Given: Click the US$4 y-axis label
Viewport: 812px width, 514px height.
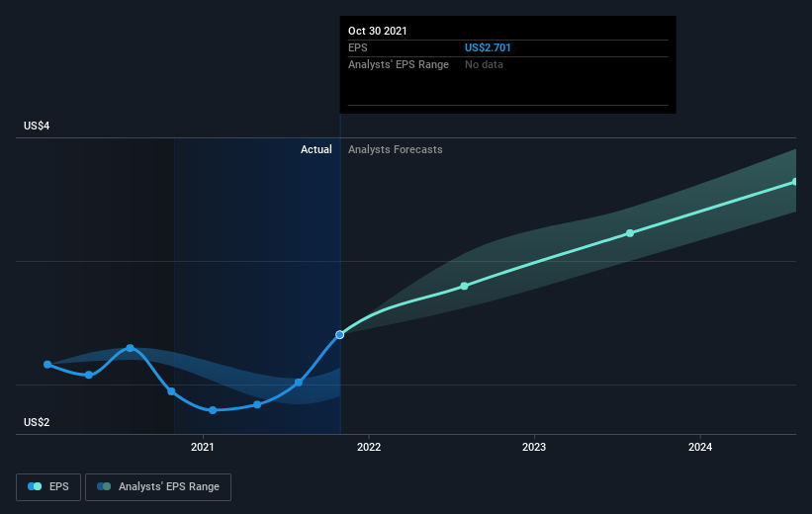Looking at the screenshot, I should (x=37, y=126).
